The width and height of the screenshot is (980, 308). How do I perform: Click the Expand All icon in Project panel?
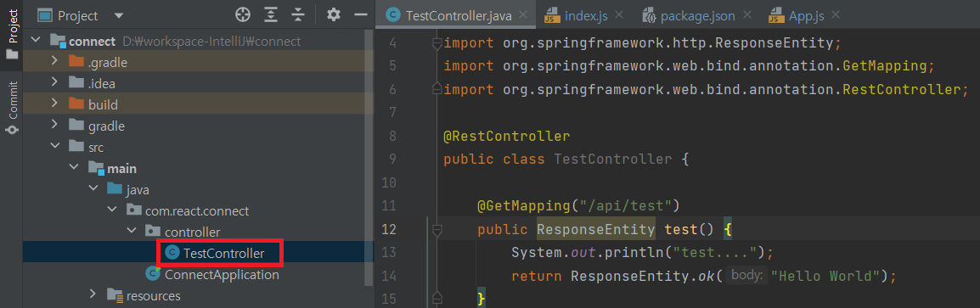pyautogui.click(x=271, y=15)
